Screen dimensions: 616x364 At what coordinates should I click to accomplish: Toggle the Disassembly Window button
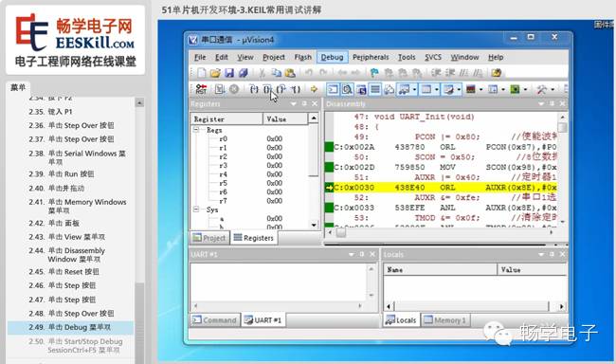click(x=347, y=90)
